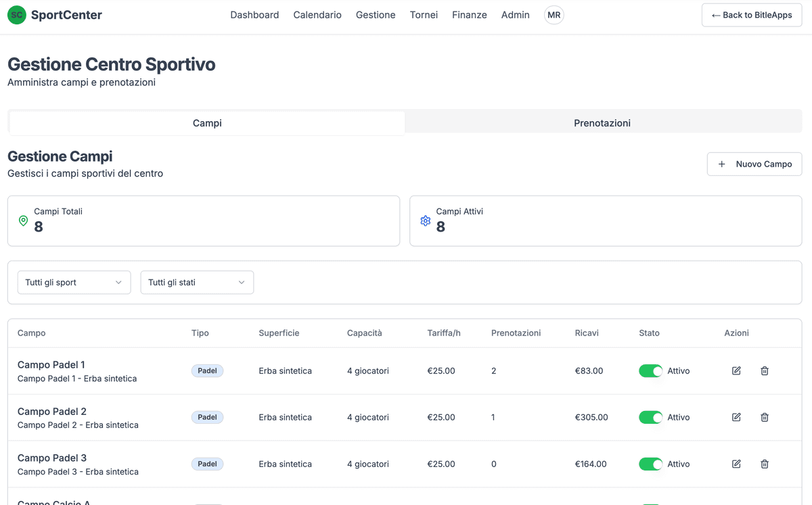Image resolution: width=812 pixels, height=505 pixels.
Task: Expand the Tutti gli stati filter dropdown
Action: point(197,282)
